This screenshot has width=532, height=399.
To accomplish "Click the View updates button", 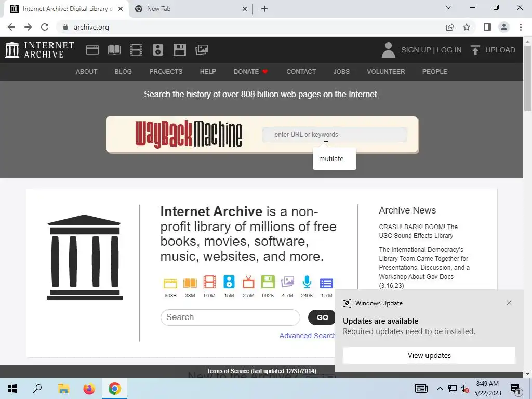I will [429, 355].
